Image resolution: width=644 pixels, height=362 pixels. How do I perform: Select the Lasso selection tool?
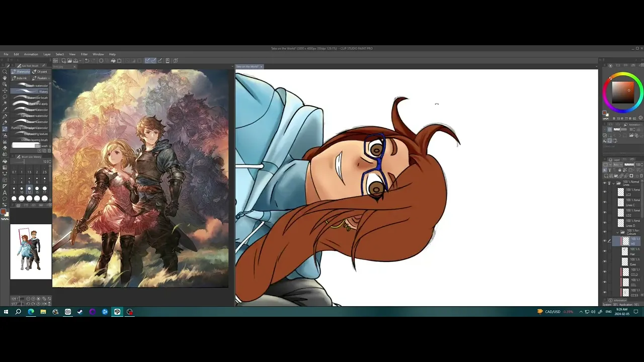tap(5, 97)
